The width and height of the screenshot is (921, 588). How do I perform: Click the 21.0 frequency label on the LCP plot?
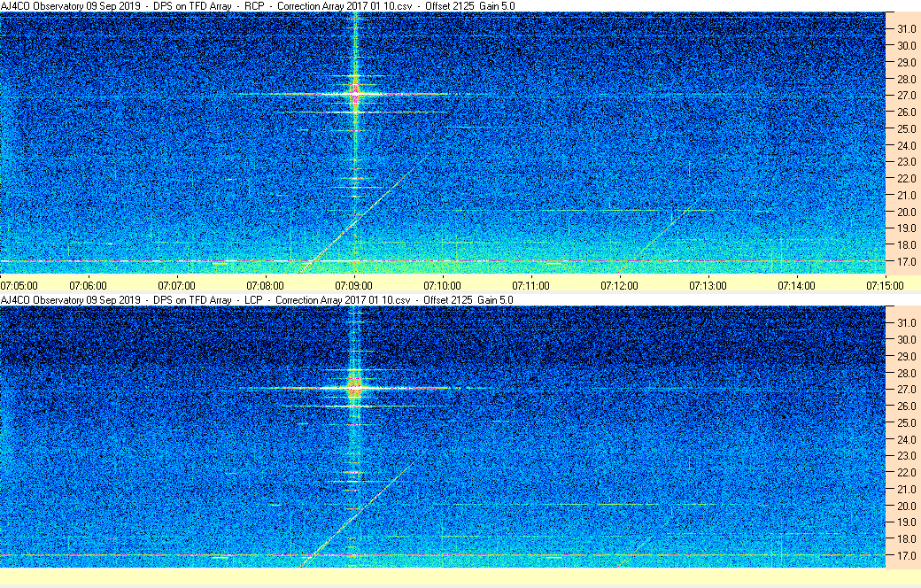point(906,490)
